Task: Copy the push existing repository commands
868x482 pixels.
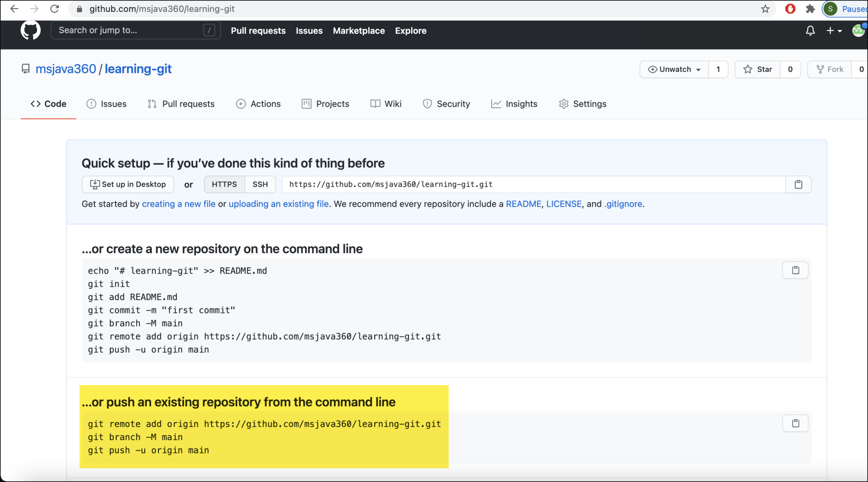Action: pyautogui.click(x=796, y=423)
